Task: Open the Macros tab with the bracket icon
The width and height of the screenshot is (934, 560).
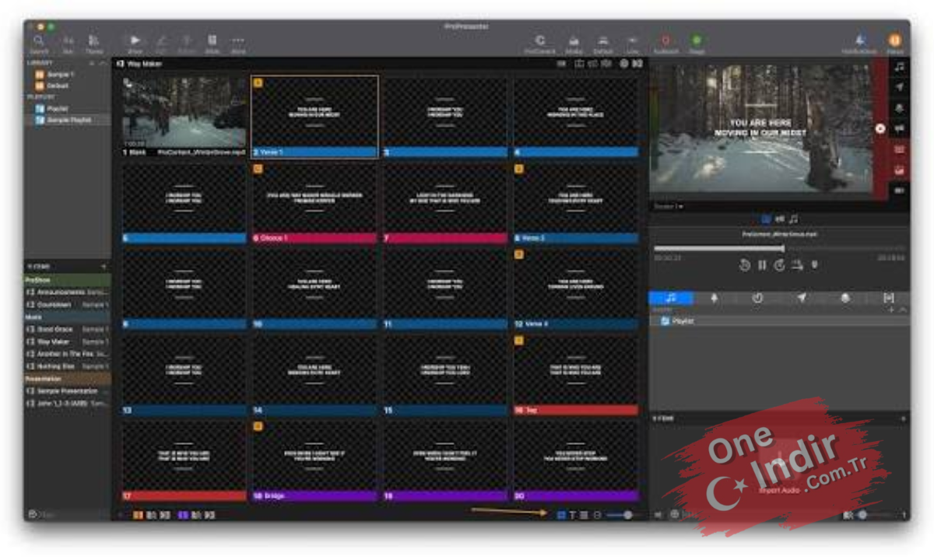Action: pos(888,298)
